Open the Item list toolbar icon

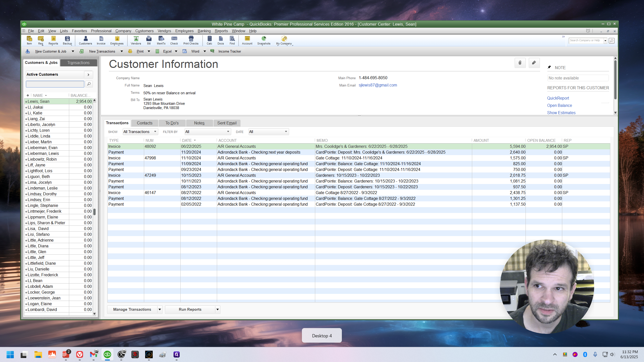coord(29,40)
